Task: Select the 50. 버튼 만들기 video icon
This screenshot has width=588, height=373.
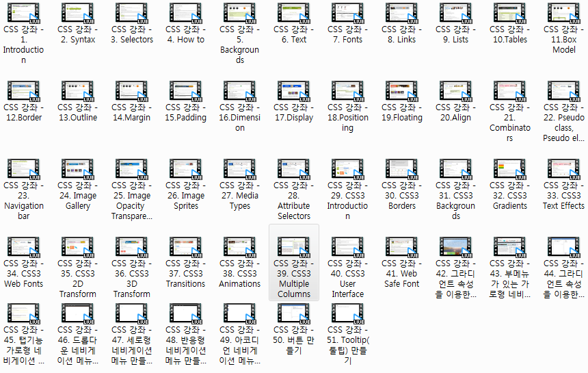Action: (x=293, y=313)
